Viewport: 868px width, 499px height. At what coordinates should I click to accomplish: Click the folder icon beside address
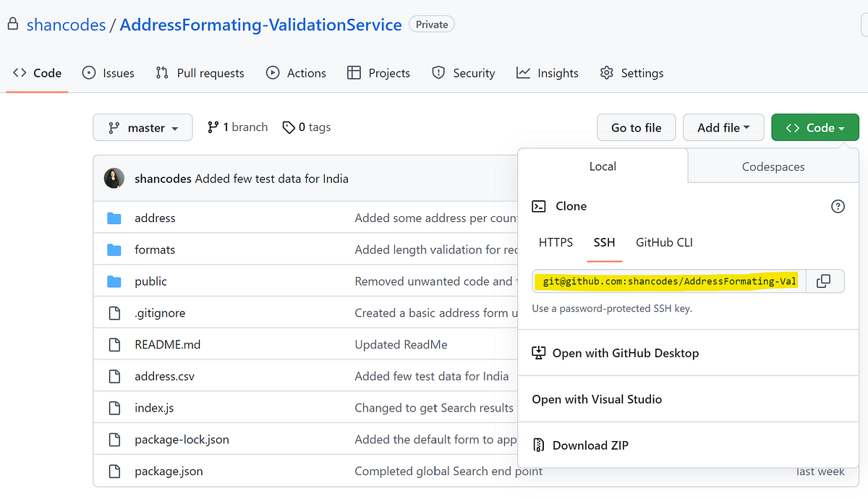[114, 218]
